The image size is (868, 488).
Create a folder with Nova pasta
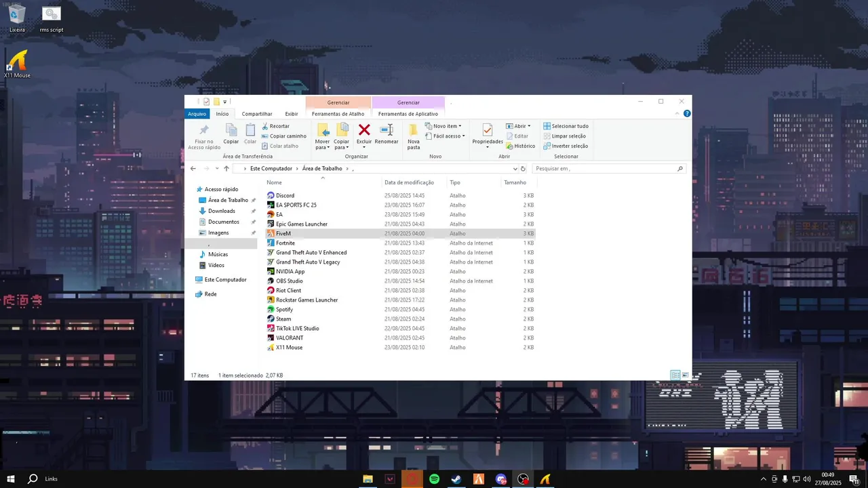414,136
